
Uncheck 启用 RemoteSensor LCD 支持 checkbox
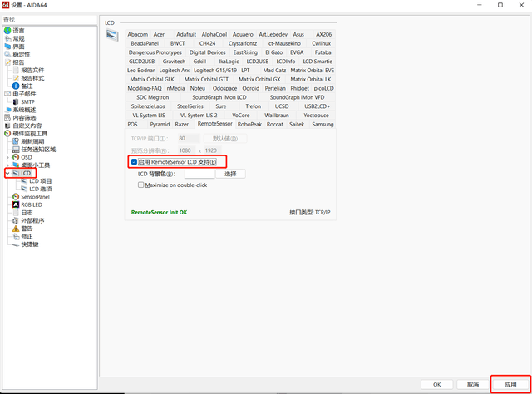click(134, 162)
